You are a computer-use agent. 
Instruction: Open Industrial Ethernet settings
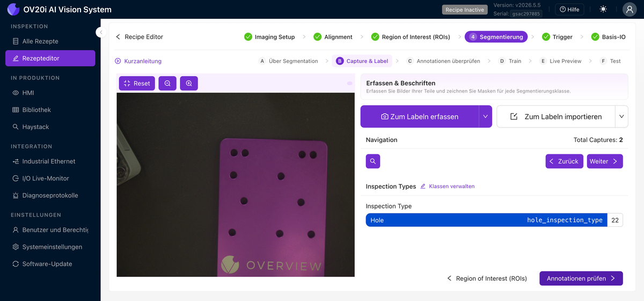point(48,161)
